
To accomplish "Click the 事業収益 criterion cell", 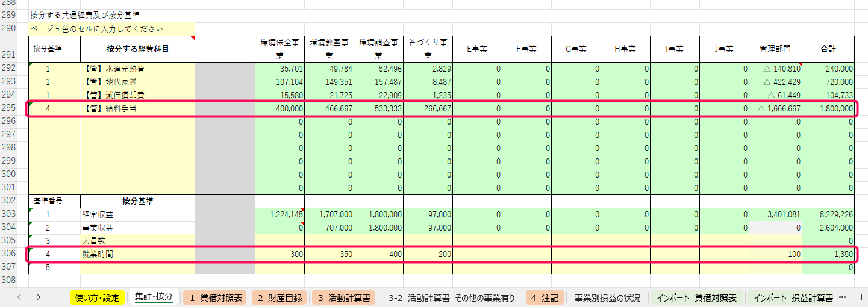I will coord(137,228).
